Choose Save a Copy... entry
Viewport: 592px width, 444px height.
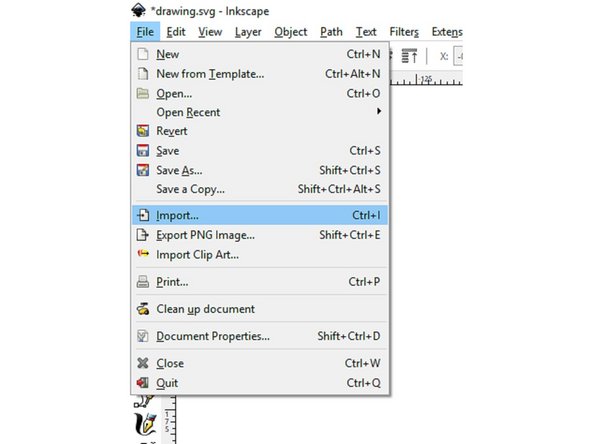coord(260,189)
